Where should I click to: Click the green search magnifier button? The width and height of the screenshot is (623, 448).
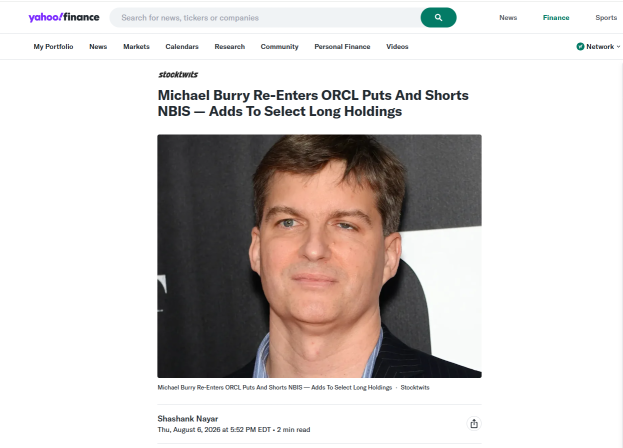pyautogui.click(x=438, y=17)
